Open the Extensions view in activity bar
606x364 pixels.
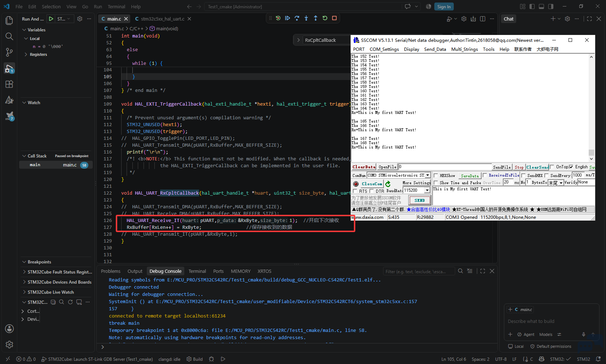[x=9, y=84]
